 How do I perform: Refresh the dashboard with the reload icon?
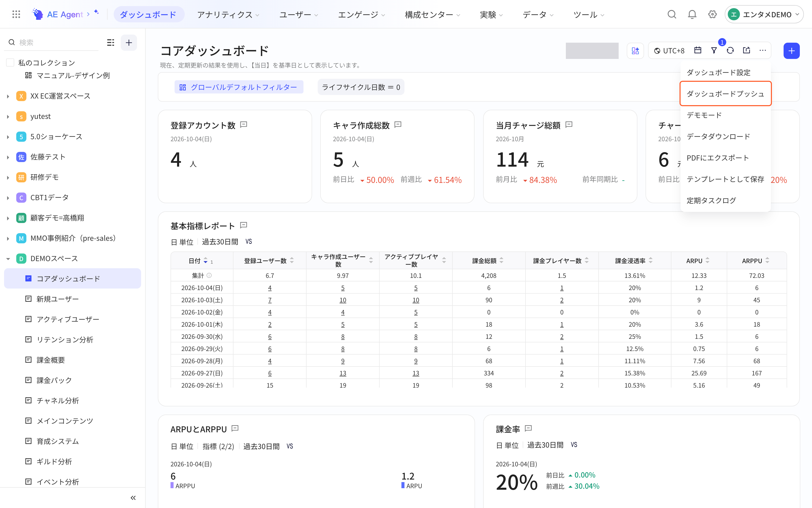click(730, 50)
